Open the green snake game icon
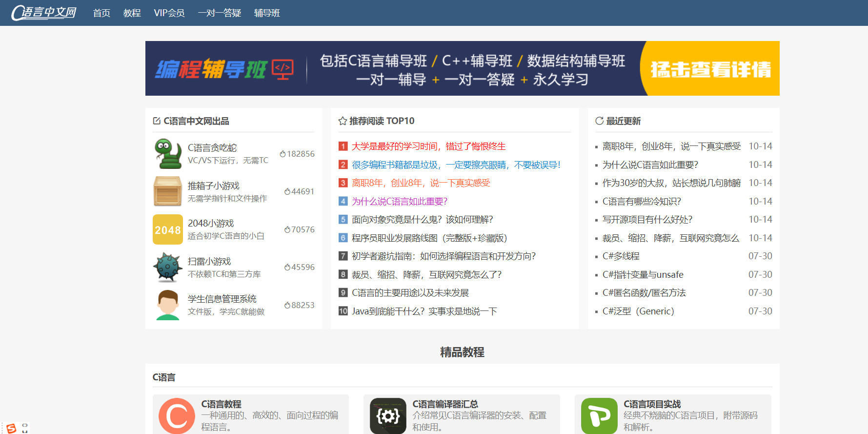This screenshot has height=434, width=868. (167, 154)
